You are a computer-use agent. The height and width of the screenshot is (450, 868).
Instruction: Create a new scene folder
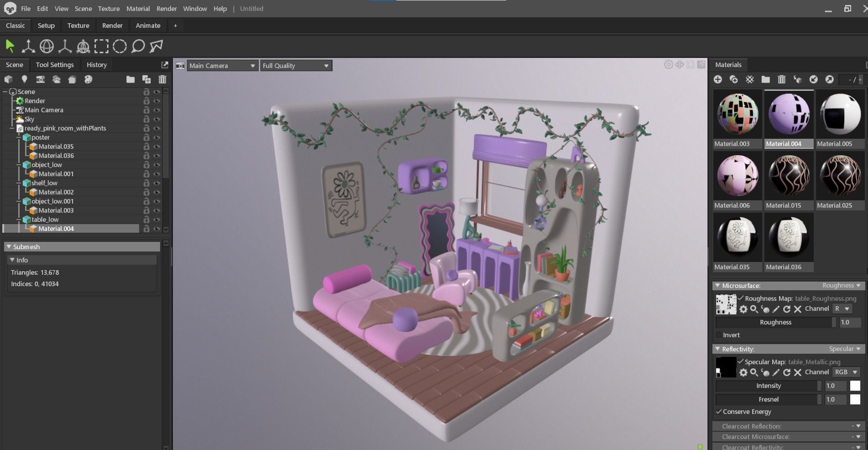(x=130, y=79)
